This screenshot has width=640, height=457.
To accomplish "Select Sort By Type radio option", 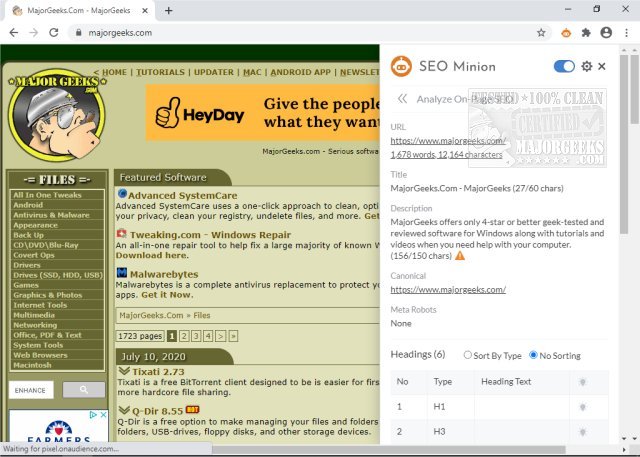I will coord(468,355).
